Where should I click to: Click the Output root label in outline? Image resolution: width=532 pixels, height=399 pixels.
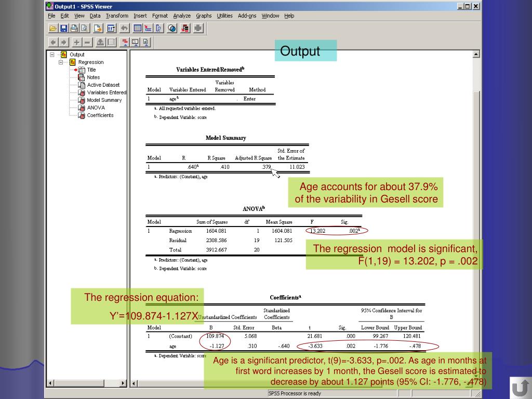tap(77, 55)
